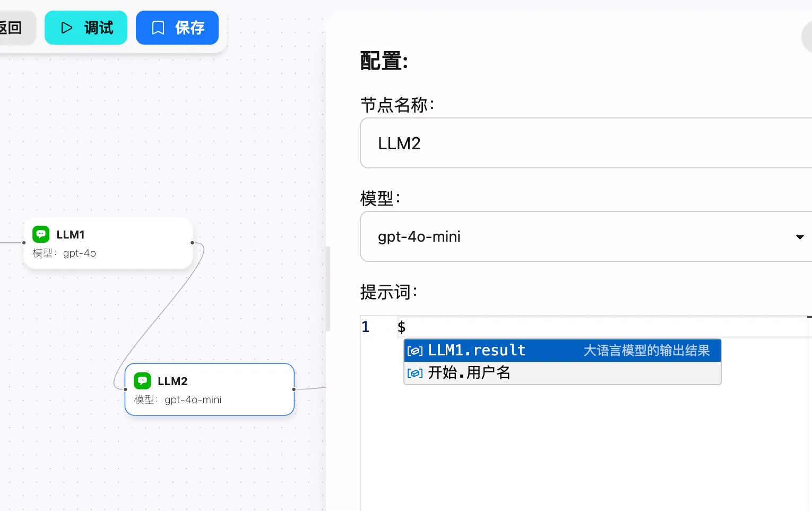Click LLM2 node's right output port
Image resolution: width=812 pixels, height=511 pixels.
point(294,389)
